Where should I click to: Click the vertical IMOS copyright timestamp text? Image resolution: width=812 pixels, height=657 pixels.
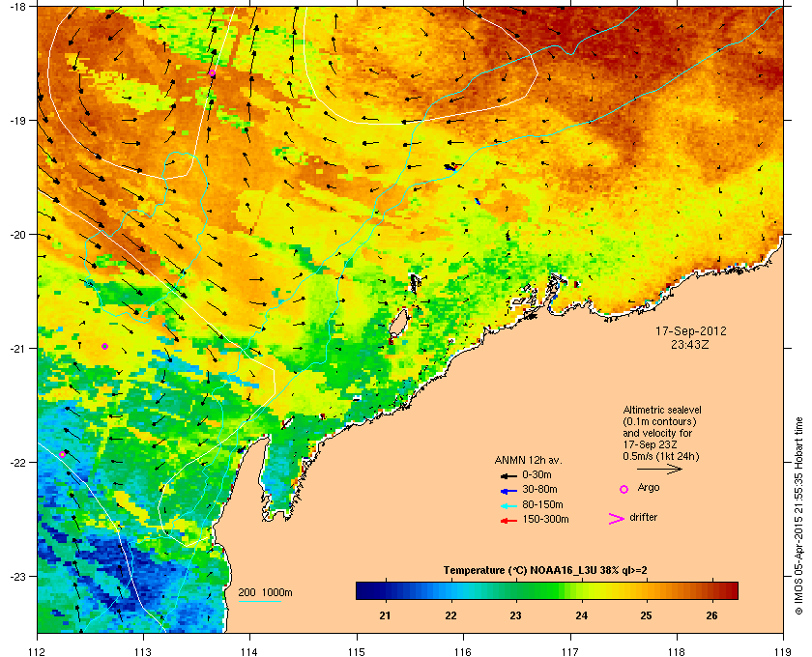(798, 518)
